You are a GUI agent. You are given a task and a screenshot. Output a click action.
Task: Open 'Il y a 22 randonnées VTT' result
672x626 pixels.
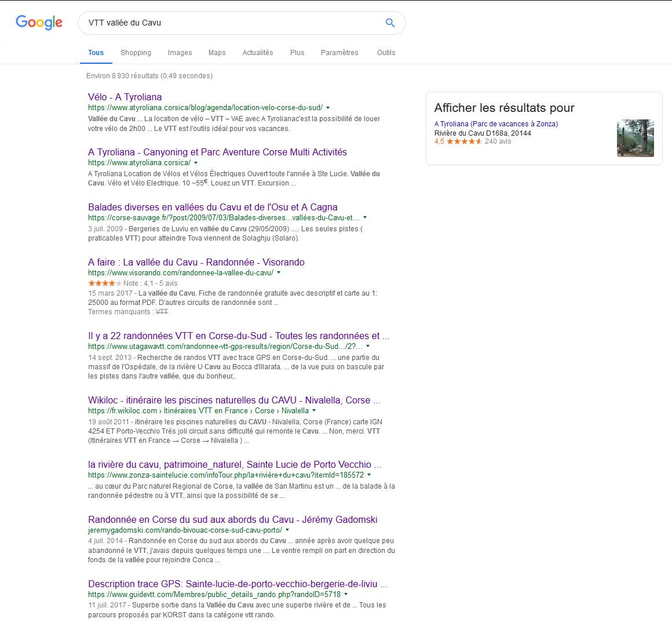[239, 336]
